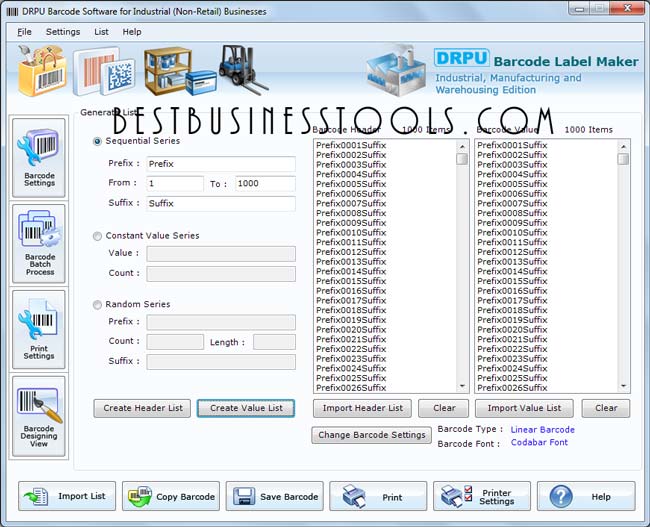
Task: Select Constant Value Series radio option
Action: pos(97,236)
